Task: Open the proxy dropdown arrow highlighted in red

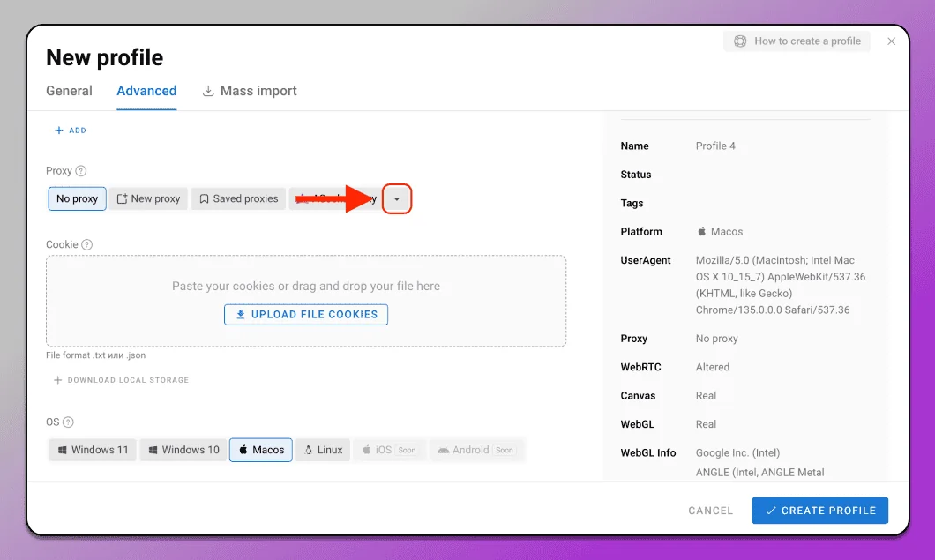Action: [397, 199]
